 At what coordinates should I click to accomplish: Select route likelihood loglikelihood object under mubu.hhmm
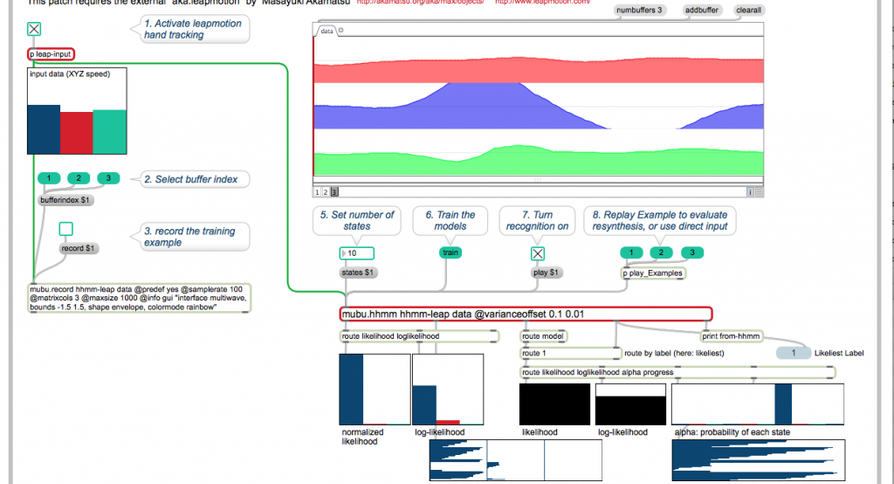pyautogui.click(x=419, y=336)
